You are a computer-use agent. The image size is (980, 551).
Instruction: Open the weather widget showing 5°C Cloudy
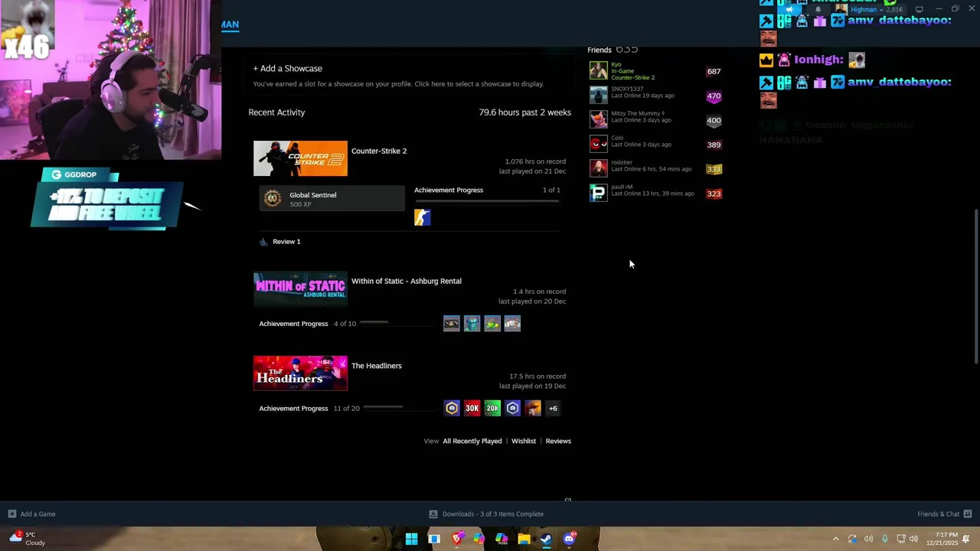click(28, 539)
